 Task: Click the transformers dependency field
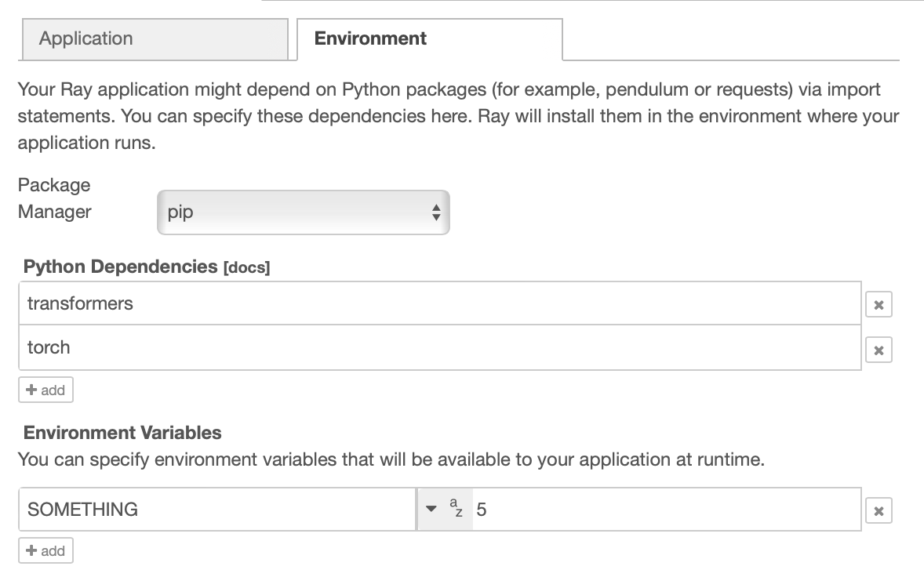pyautogui.click(x=439, y=303)
